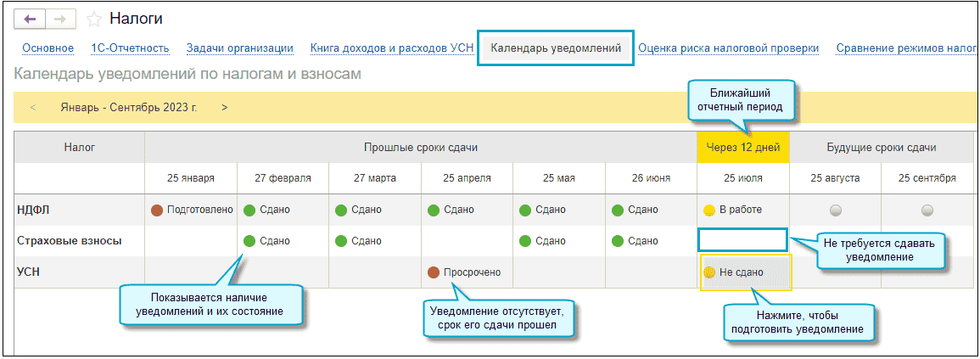Click the Налог column header
This screenshot has height=359, width=980.
(80, 148)
